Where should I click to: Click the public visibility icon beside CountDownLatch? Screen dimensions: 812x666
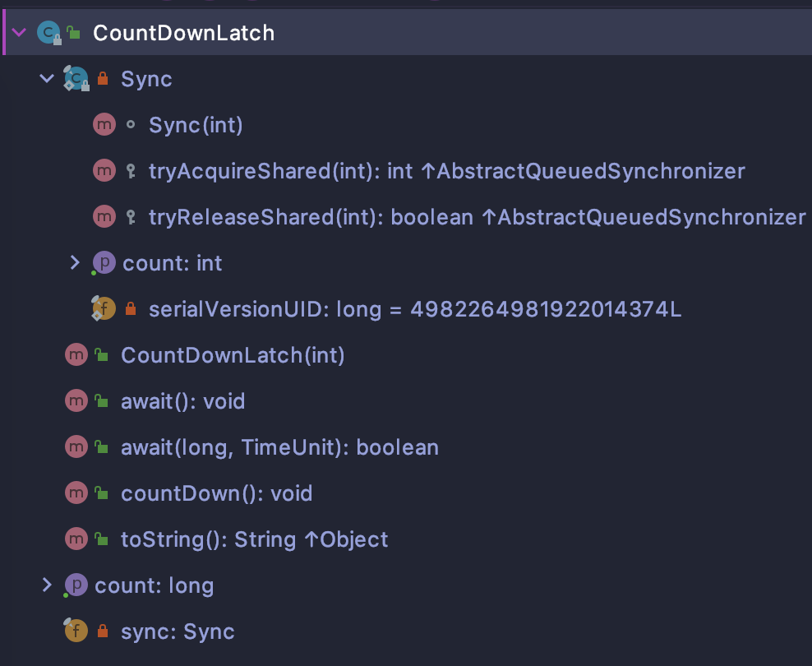[x=73, y=33]
